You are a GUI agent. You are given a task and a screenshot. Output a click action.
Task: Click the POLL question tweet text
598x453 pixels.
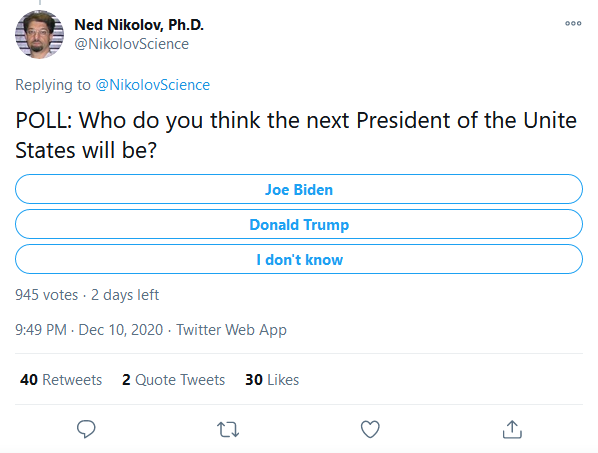(x=296, y=135)
